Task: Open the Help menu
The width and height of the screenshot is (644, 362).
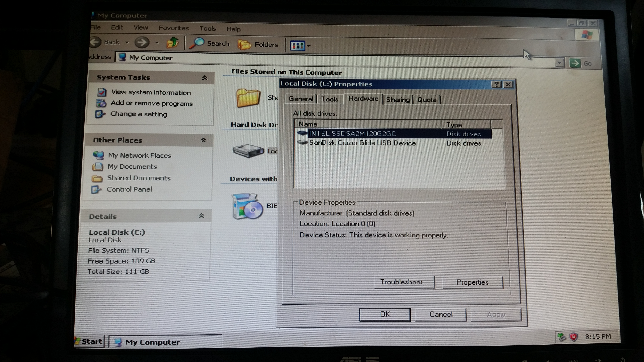Action: click(233, 29)
